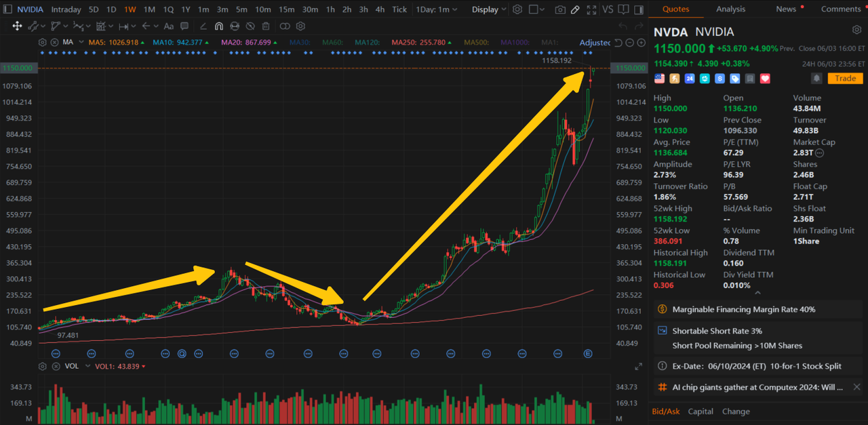Open the AI chip giants Computex news

(x=757, y=387)
